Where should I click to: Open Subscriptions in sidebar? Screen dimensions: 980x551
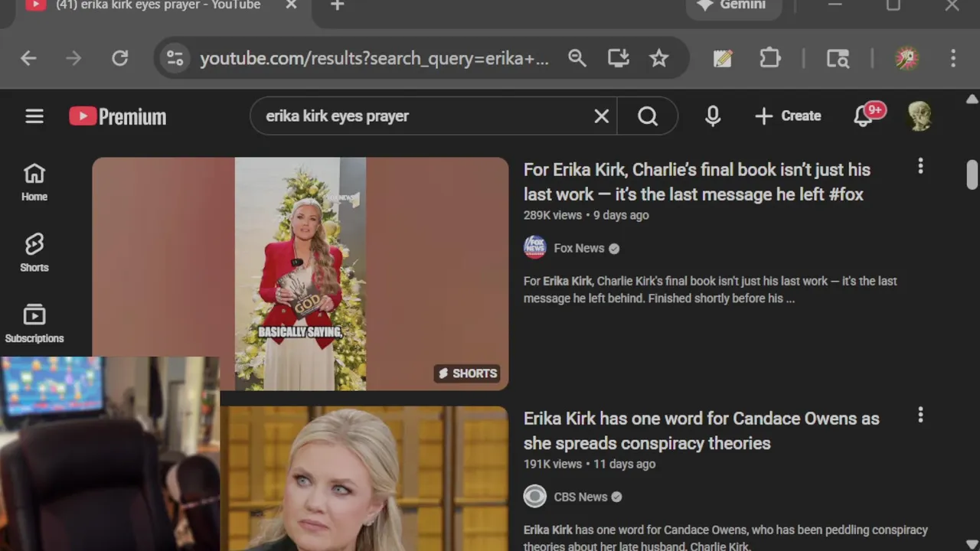34,324
